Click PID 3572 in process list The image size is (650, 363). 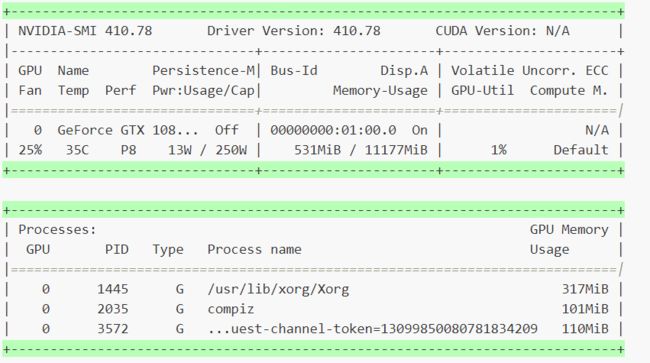point(112,329)
